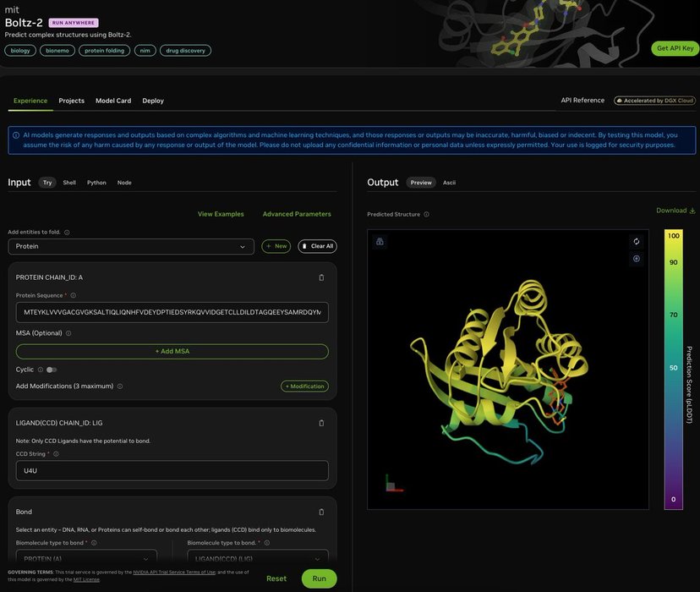Image resolution: width=700 pixels, height=592 pixels.
Task: Click the viewer screenshot icon at top-left
Action: 380,242
